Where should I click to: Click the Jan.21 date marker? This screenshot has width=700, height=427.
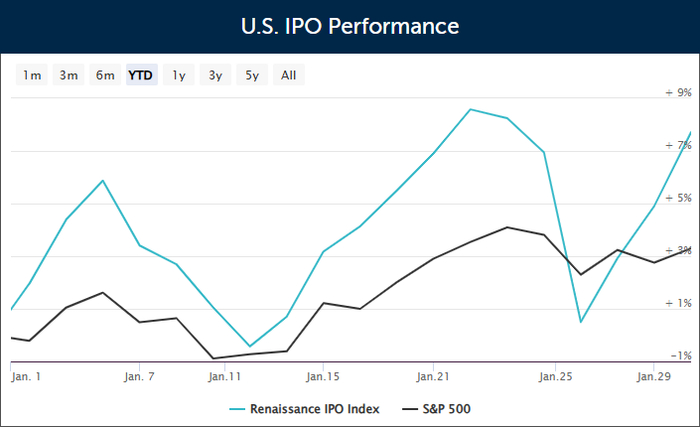[x=433, y=377]
